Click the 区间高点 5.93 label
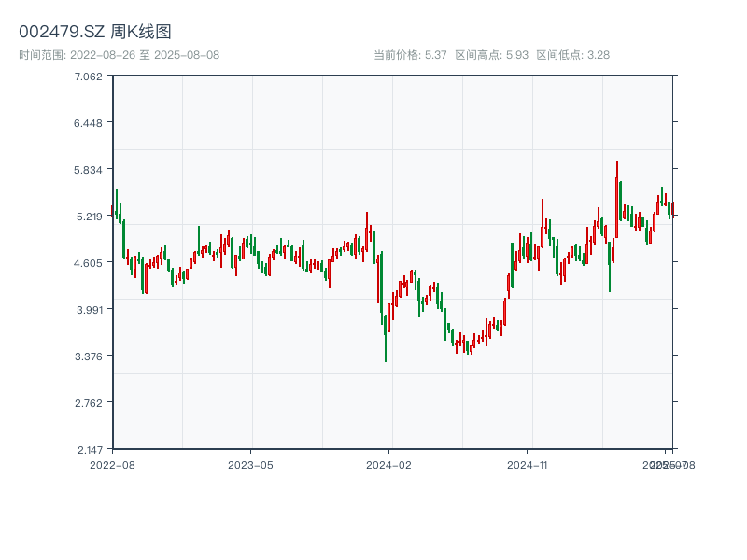The width and height of the screenshot is (747, 560). point(491,55)
